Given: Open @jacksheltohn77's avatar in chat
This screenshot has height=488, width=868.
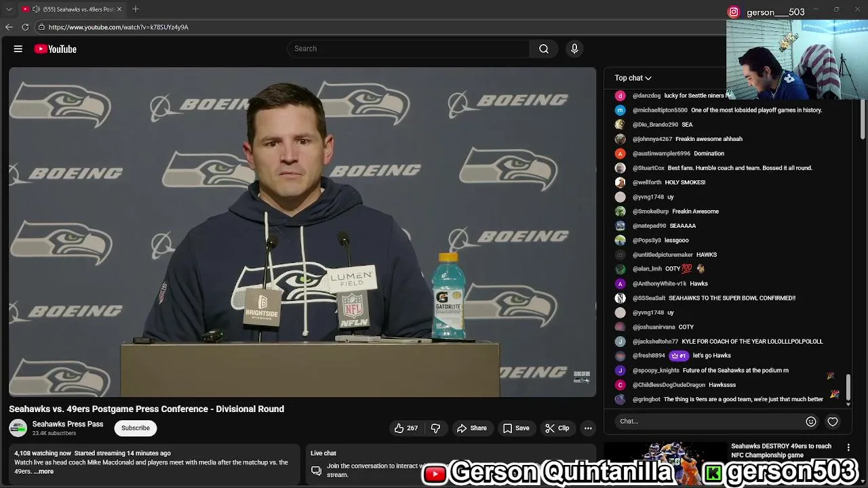Looking at the screenshot, I should [620, 342].
